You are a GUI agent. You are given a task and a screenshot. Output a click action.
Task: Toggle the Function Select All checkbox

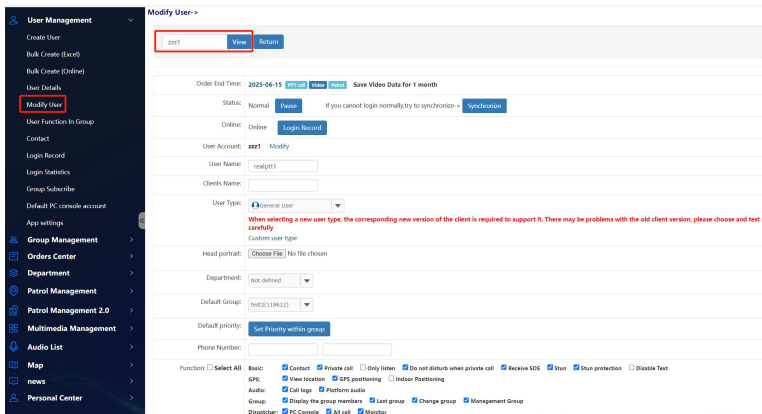tap(210, 368)
